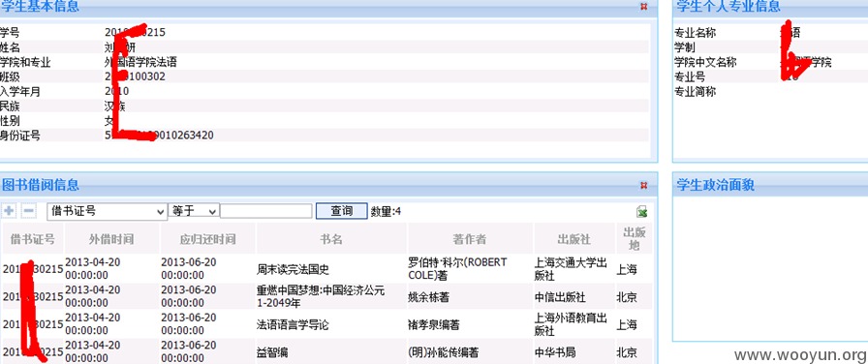This screenshot has width=868, height=364.
Task: Click the 学生基本信息 panel title
Action: click(40, 6)
